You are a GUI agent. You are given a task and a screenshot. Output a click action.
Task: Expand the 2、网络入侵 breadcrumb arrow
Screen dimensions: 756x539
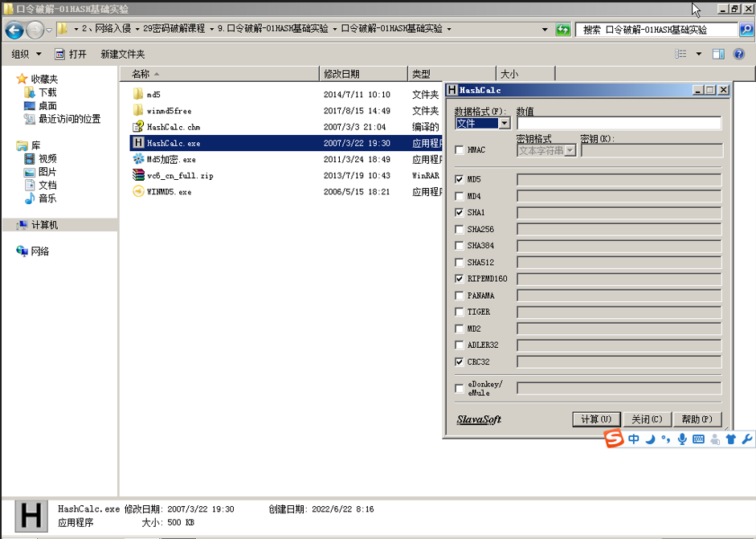click(x=137, y=30)
